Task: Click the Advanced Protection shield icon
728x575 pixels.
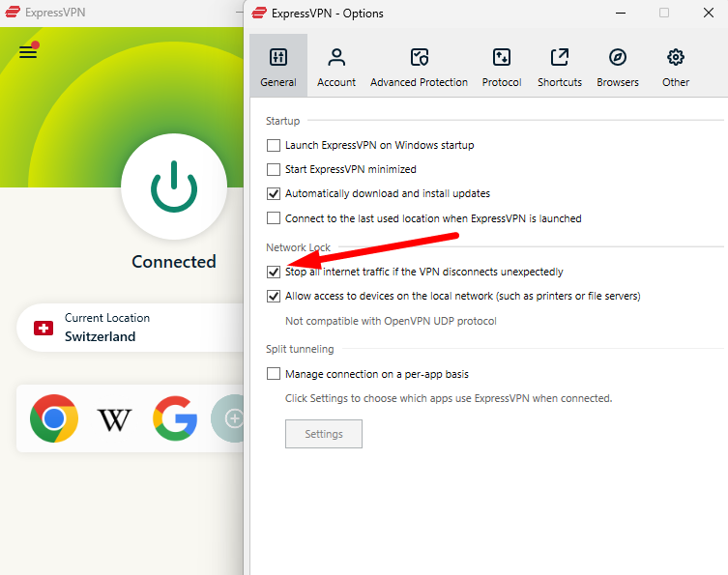Action: coord(420,57)
